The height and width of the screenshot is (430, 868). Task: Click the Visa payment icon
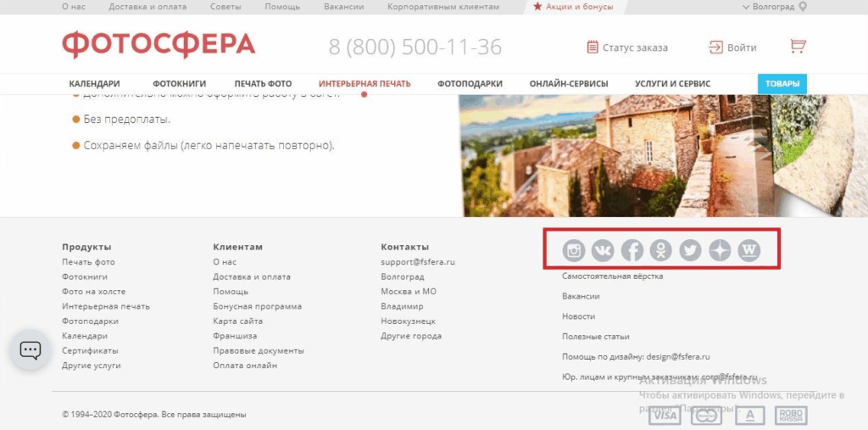(665, 416)
